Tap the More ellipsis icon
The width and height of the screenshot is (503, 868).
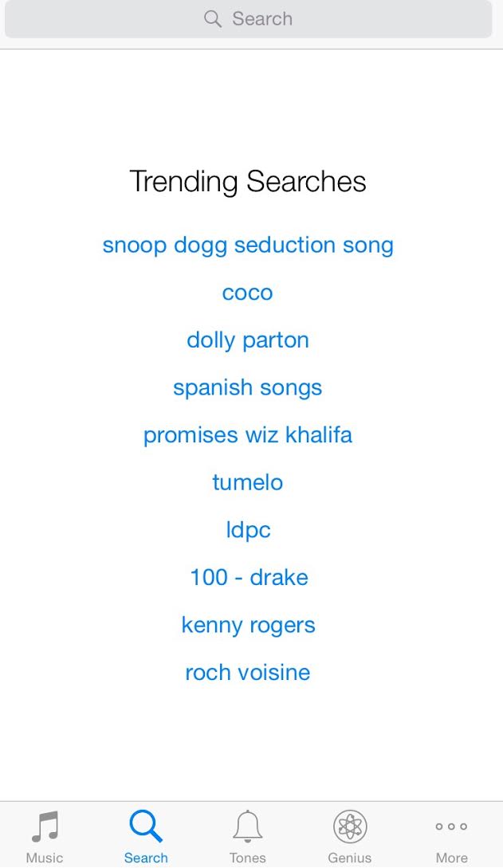[451, 827]
